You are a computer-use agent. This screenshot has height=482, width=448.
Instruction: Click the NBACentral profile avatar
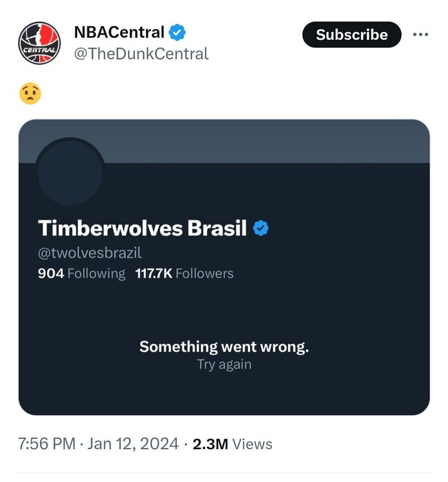pos(39,43)
